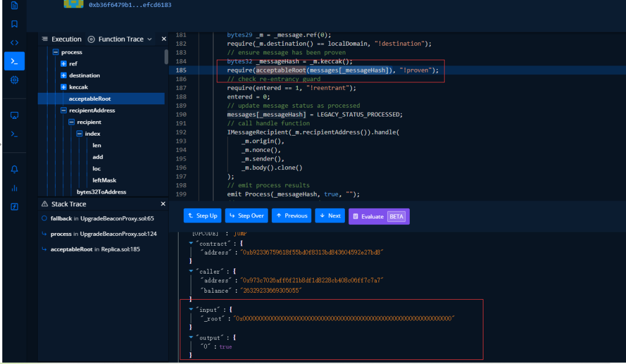Click line number 192 in the gutter
This screenshot has height=364, width=626.
coord(181,132)
